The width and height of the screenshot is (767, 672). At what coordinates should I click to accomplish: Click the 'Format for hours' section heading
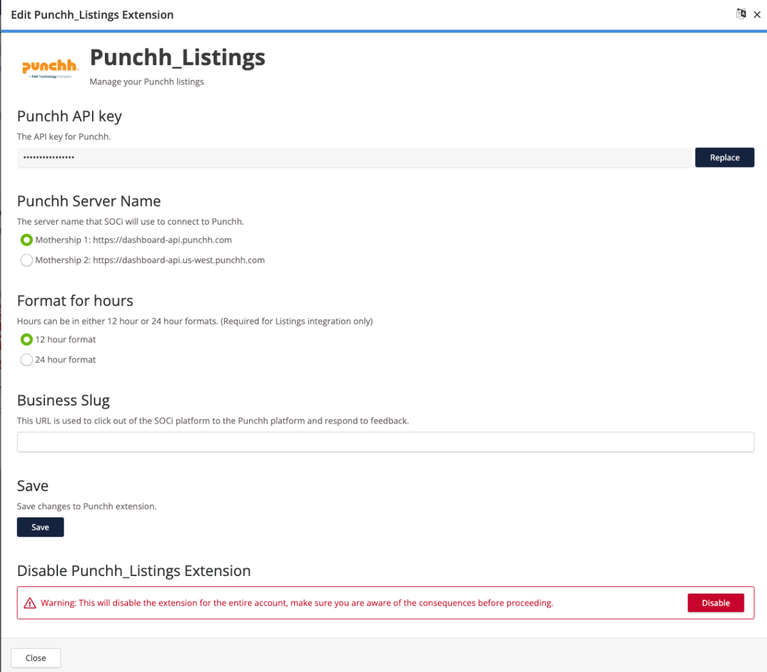click(75, 301)
